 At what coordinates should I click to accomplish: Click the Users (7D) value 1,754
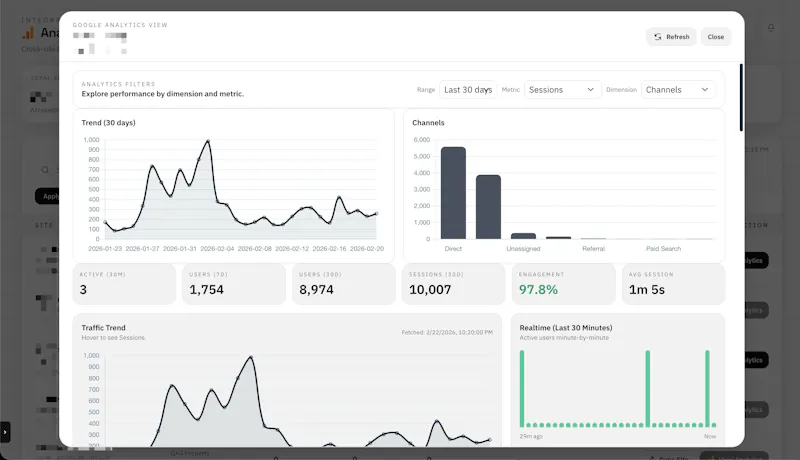pos(207,290)
